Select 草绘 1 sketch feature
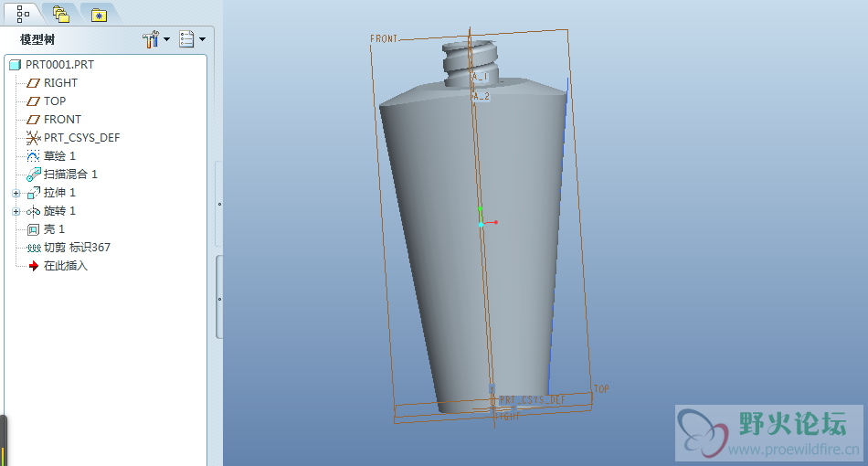 59,155
